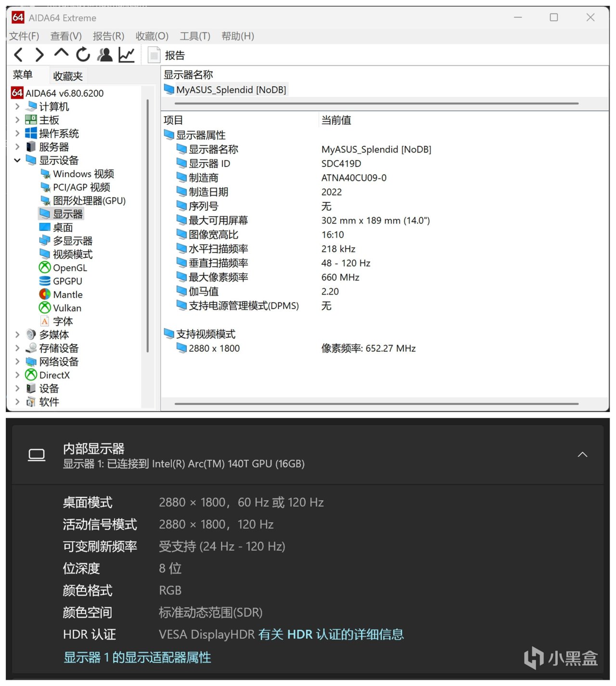Click the bottom details horizontal scrollbar
The image size is (616, 686).
click(376, 404)
